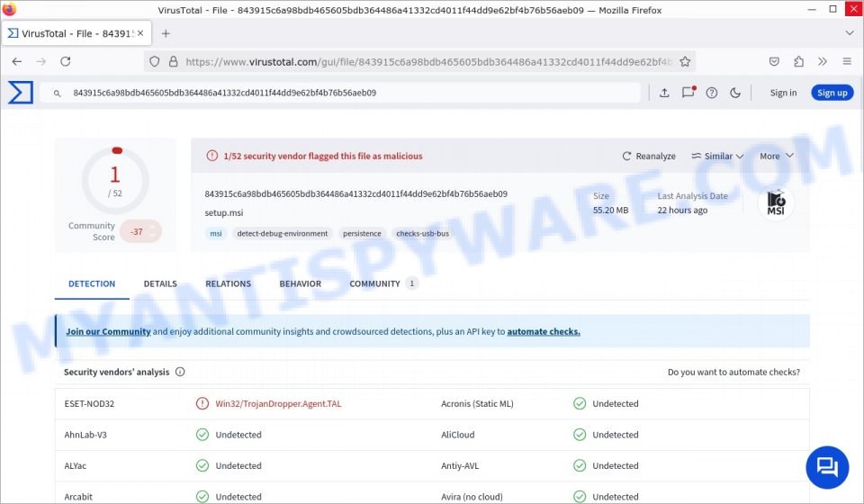The width and height of the screenshot is (864, 504).
Task: Click the go forward arrow
Action: coord(41,62)
